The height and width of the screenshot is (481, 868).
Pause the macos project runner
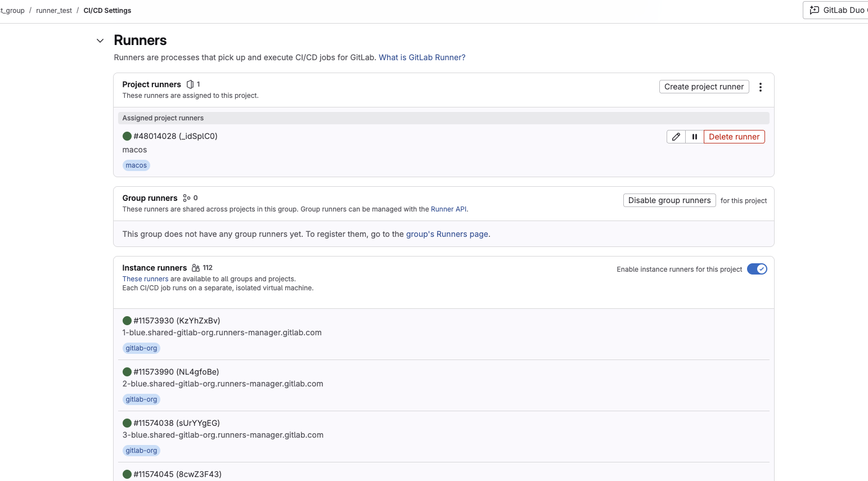point(695,137)
